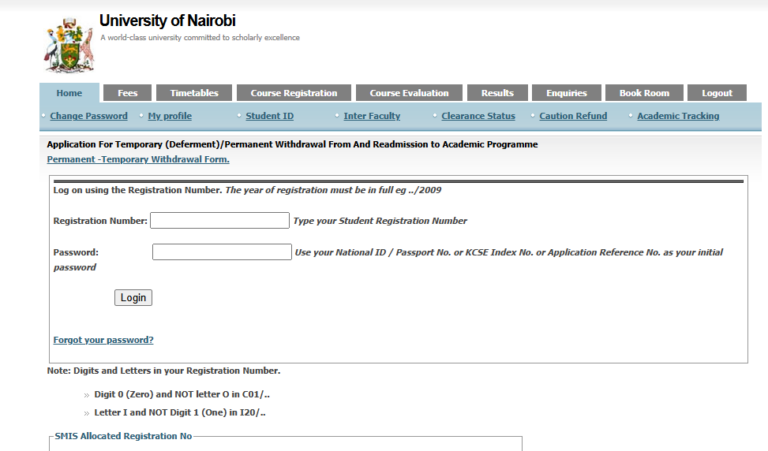Click the 'A world-class university' tagline
Screen dimensions: 768x451
coord(200,38)
